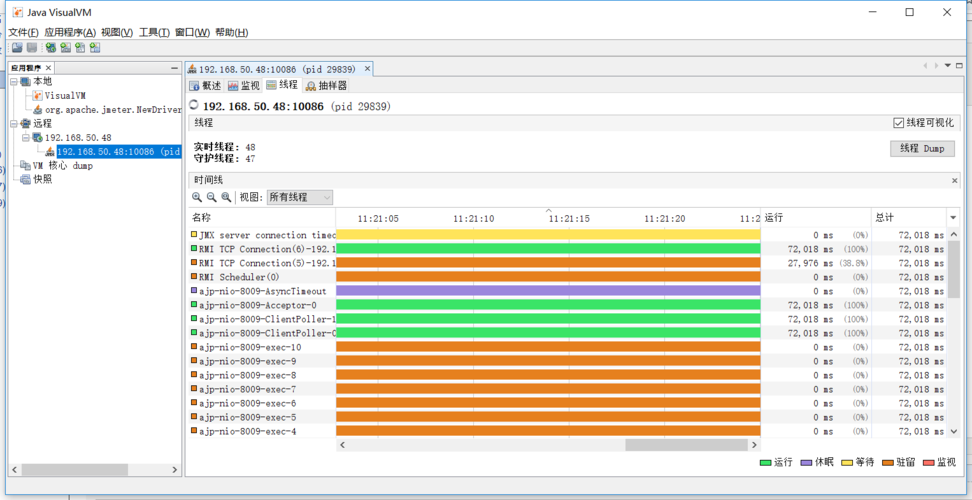Sort by the 运行 column header
Image resolution: width=972 pixels, height=500 pixels.
(816, 218)
